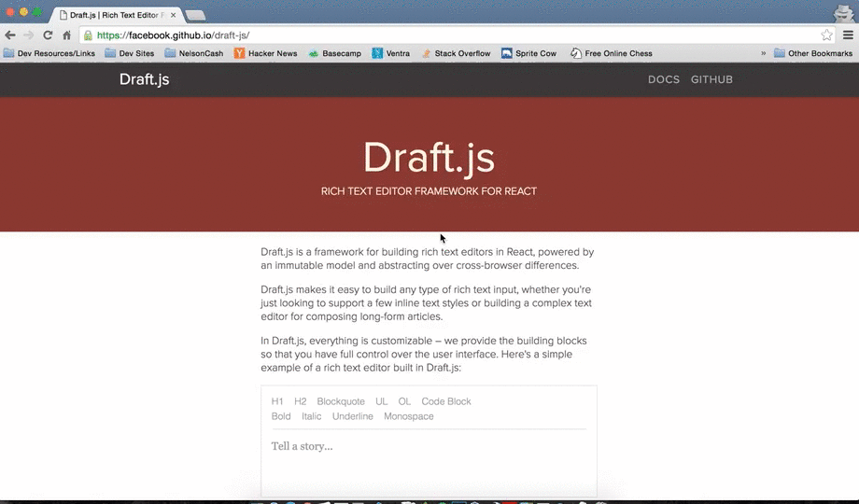Image resolution: width=859 pixels, height=504 pixels.
Task: Click the 'Tell a story...' editor area
Action: click(429, 446)
